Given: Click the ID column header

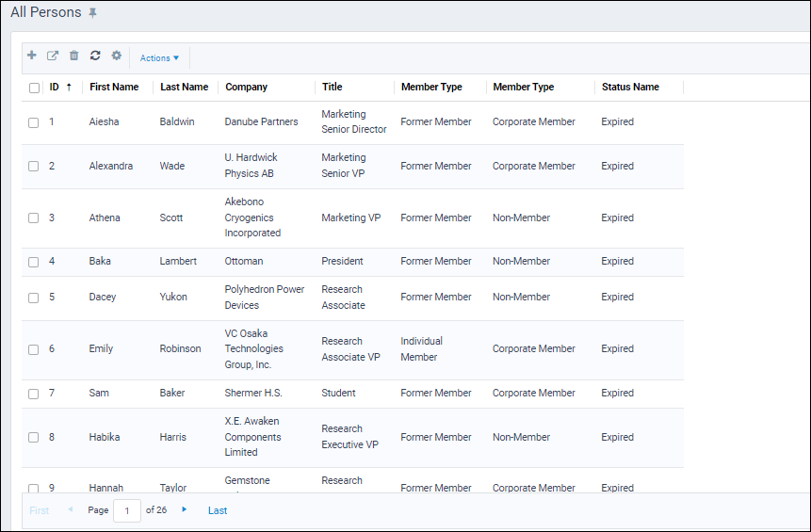Looking at the screenshot, I should [x=55, y=87].
